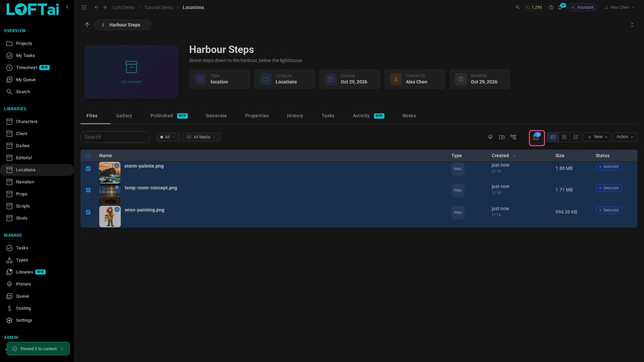Open the storm-palette.png thumbnail
Viewport: 644px width, 362px height.
pos(110,172)
